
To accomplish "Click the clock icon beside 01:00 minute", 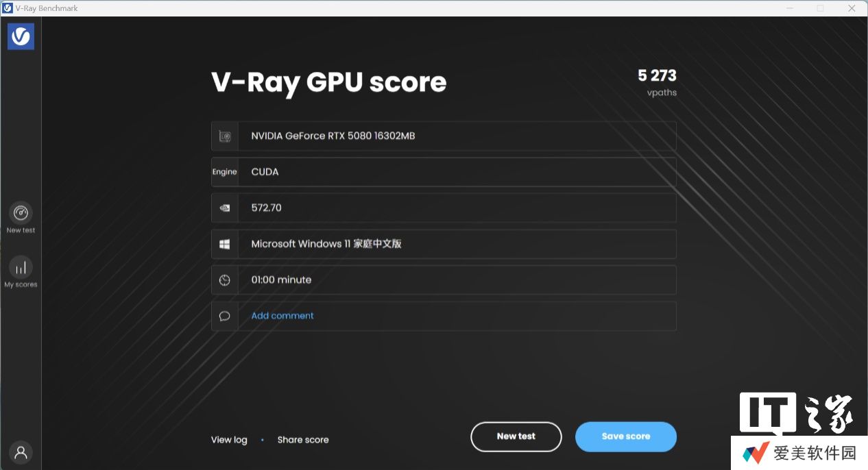I will [225, 280].
